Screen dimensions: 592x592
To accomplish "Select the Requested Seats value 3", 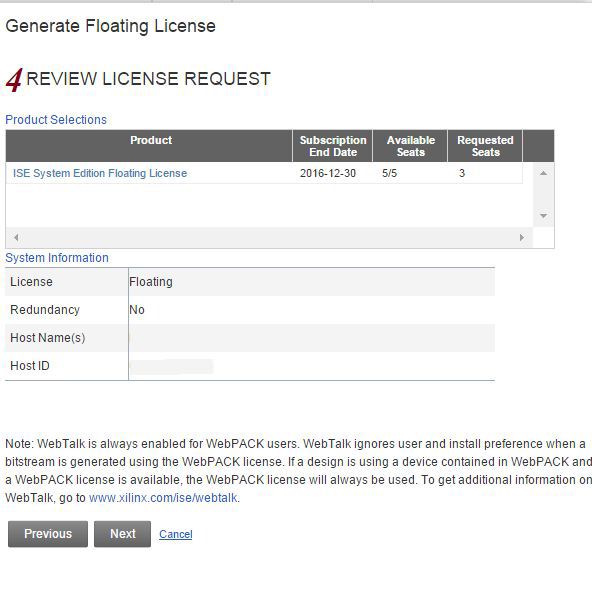I will click(x=462, y=173).
